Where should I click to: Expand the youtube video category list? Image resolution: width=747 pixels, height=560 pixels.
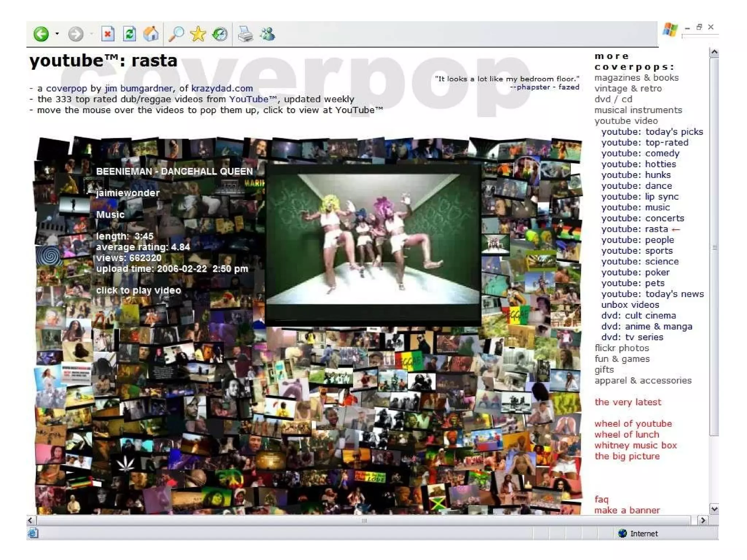tap(626, 121)
